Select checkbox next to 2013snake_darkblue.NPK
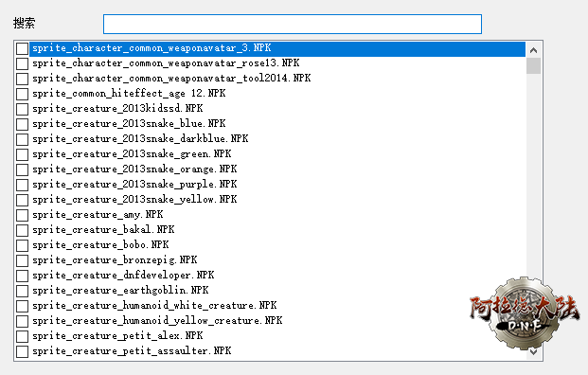Viewport: 588px width, 375px height. pos(22,139)
